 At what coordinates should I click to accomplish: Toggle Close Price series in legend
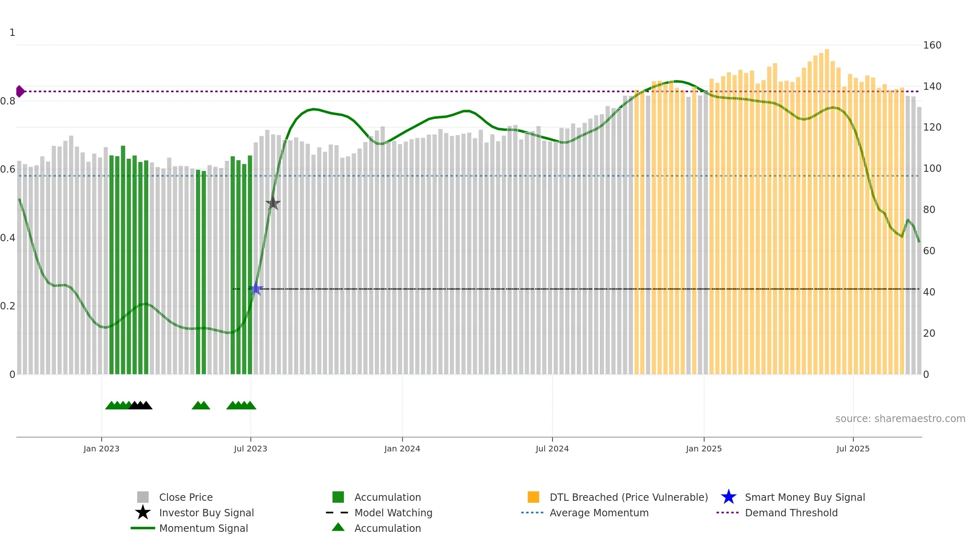(186, 497)
